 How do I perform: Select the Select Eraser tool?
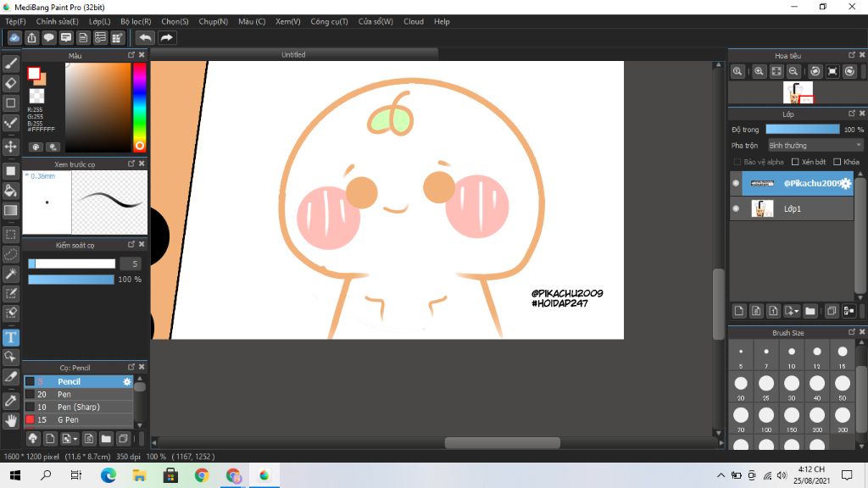click(x=10, y=313)
